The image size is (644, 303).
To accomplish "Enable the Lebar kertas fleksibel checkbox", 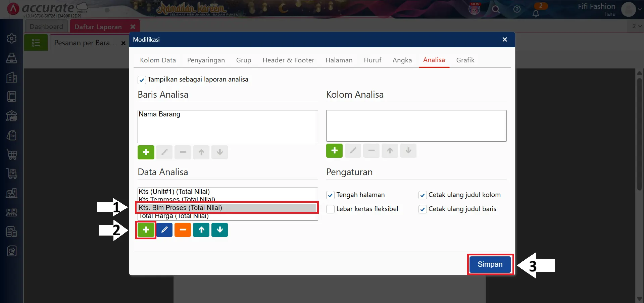I will coord(330,209).
